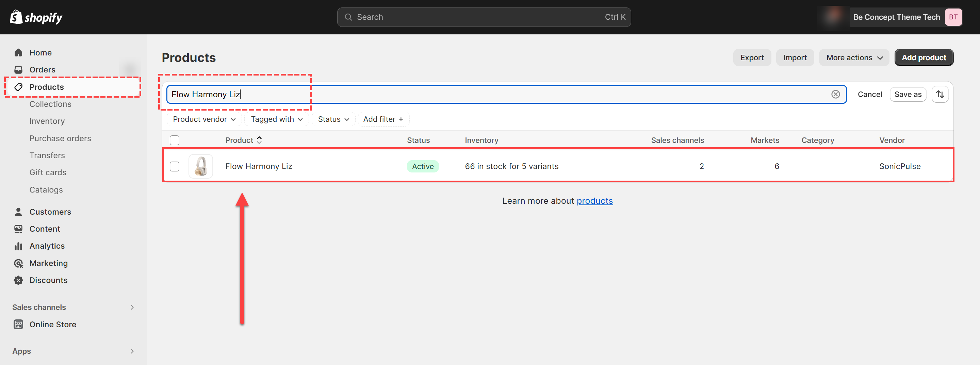Click the Active status badge
This screenshot has width=980, height=365.
click(x=423, y=166)
